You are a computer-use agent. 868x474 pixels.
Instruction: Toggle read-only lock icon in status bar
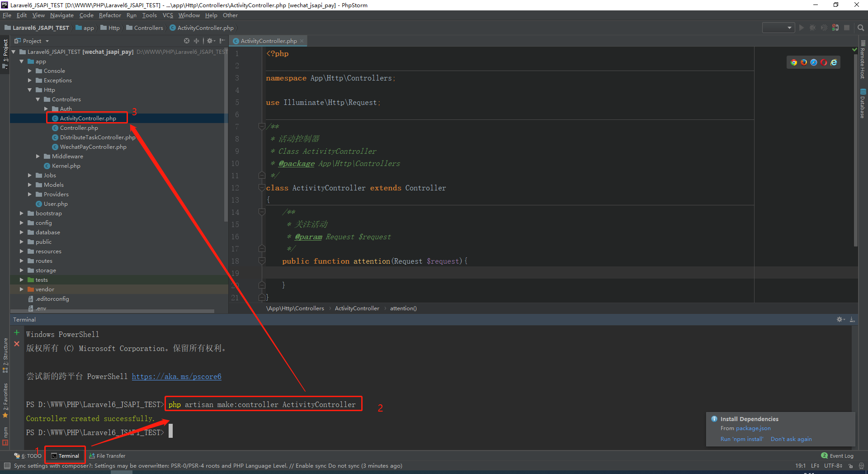(850, 465)
